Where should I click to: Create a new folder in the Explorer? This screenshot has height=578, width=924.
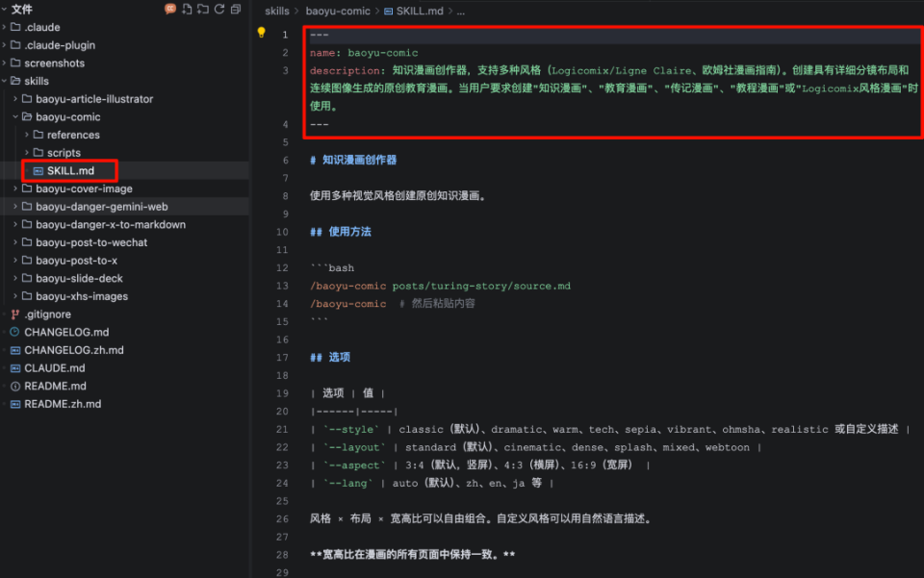pos(202,9)
